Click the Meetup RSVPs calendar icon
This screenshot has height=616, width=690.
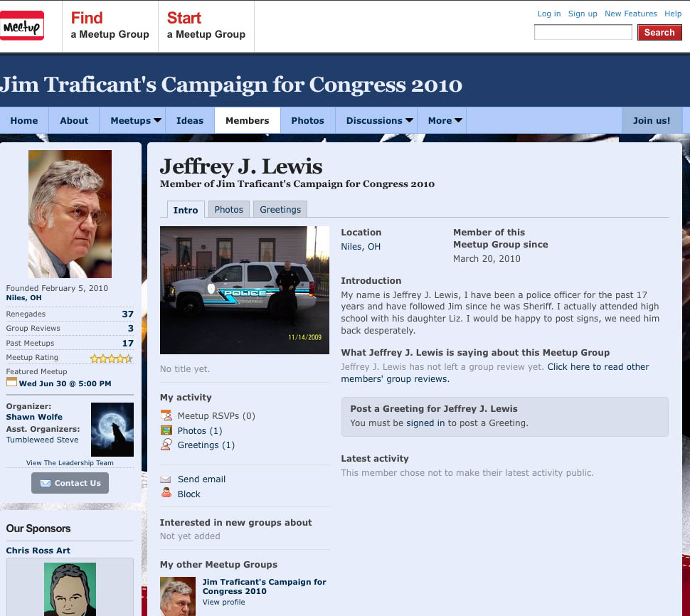pyautogui.click(x=166, y=415)
